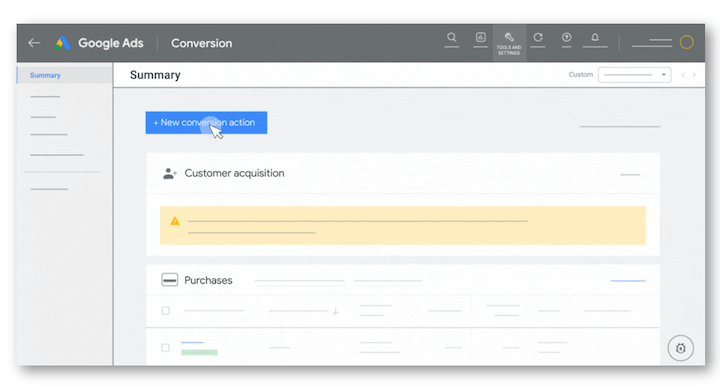Click the refresh icon
Image resolution: width=720 pixels, height=387 pixels.
click(538, 37)
